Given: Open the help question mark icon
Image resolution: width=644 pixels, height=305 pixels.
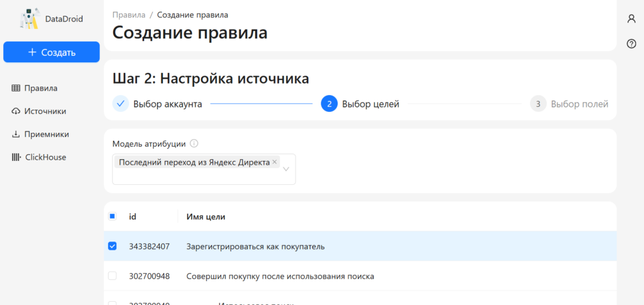Looking at the screenshot, I should click(631, 43).
